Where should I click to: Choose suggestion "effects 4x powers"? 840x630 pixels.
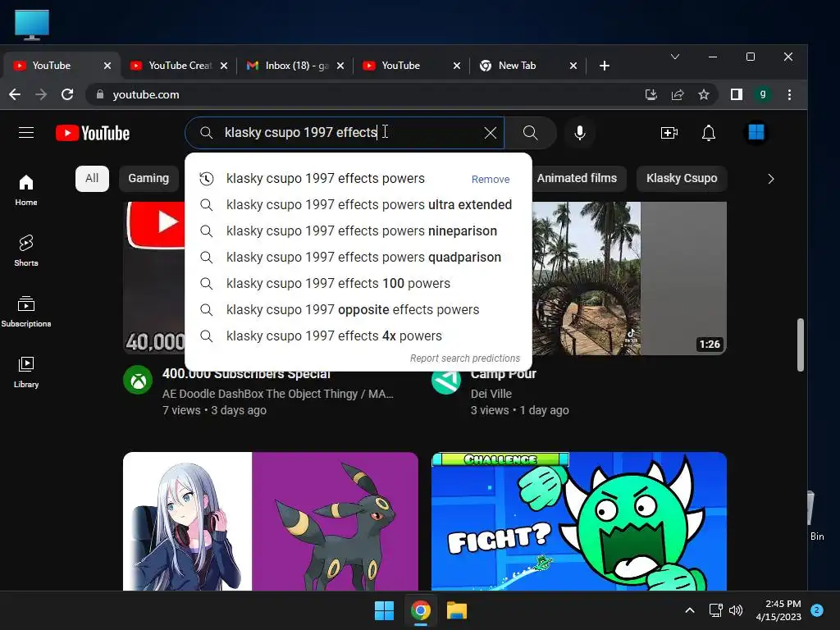[x=358, y=336]
